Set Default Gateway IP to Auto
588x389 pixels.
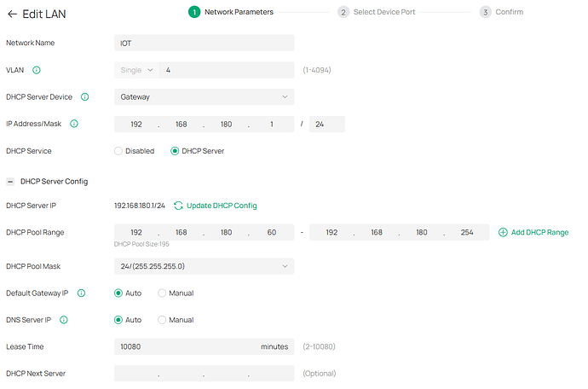point(118,293)
